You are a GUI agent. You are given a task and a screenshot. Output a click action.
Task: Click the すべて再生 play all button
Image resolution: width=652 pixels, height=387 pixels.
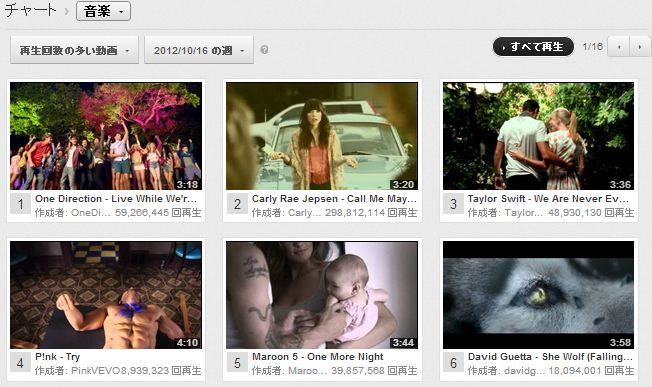tap(533, 47)
